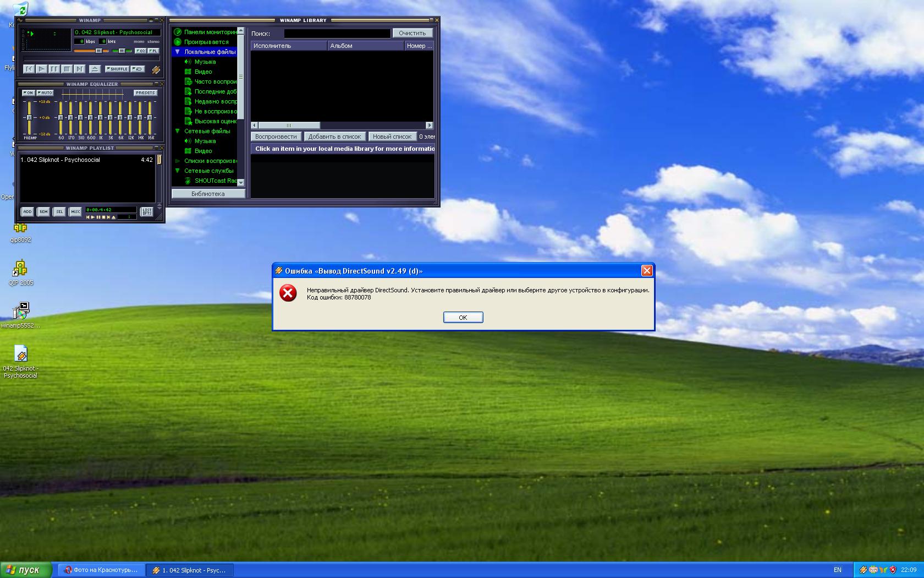This screenshot has width=924, height=578.
Task: Toggle Repeat mode next to Shuffle
Action: pyautogui.click(x=138, y=69)
